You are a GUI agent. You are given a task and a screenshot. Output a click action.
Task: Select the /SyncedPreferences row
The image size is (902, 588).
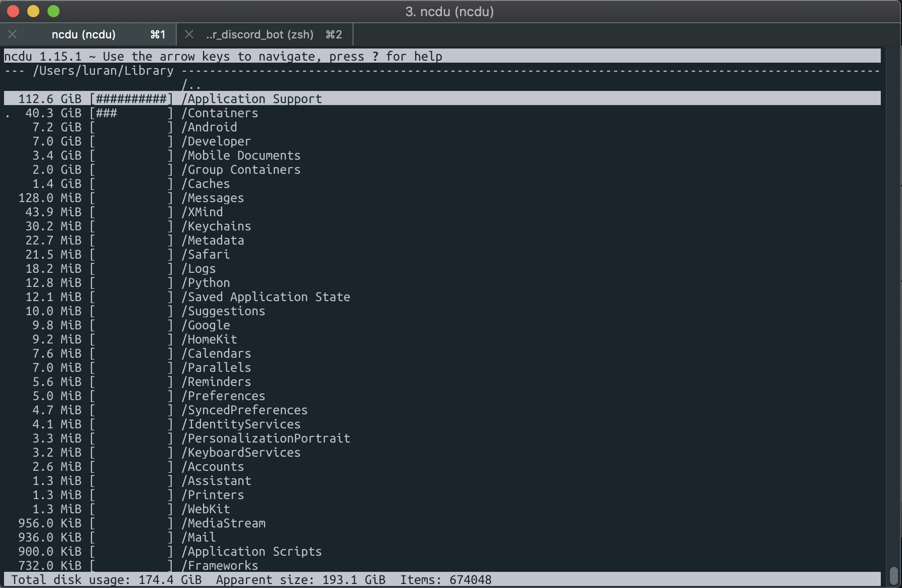pos(442,410)
